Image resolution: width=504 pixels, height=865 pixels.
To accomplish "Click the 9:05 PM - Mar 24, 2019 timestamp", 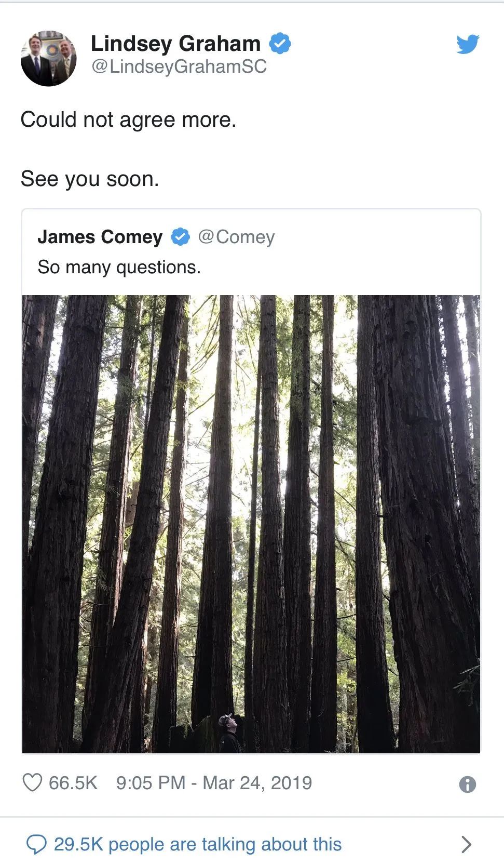I will click(214, 783).
